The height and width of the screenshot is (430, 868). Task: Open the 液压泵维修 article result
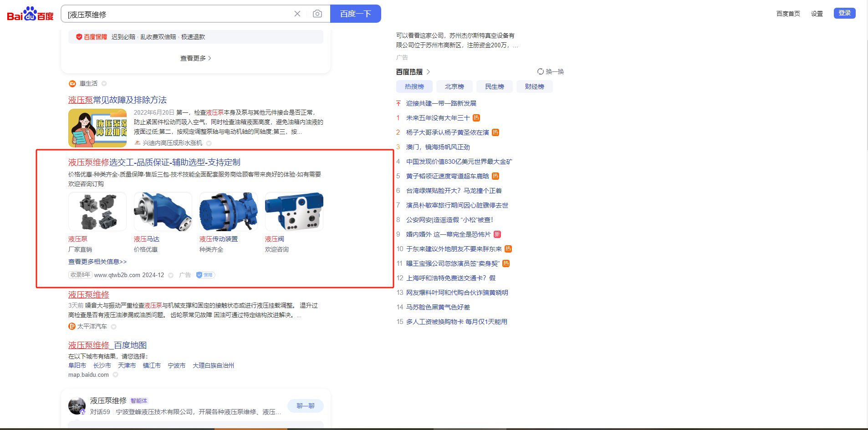(x=89, y=295)
